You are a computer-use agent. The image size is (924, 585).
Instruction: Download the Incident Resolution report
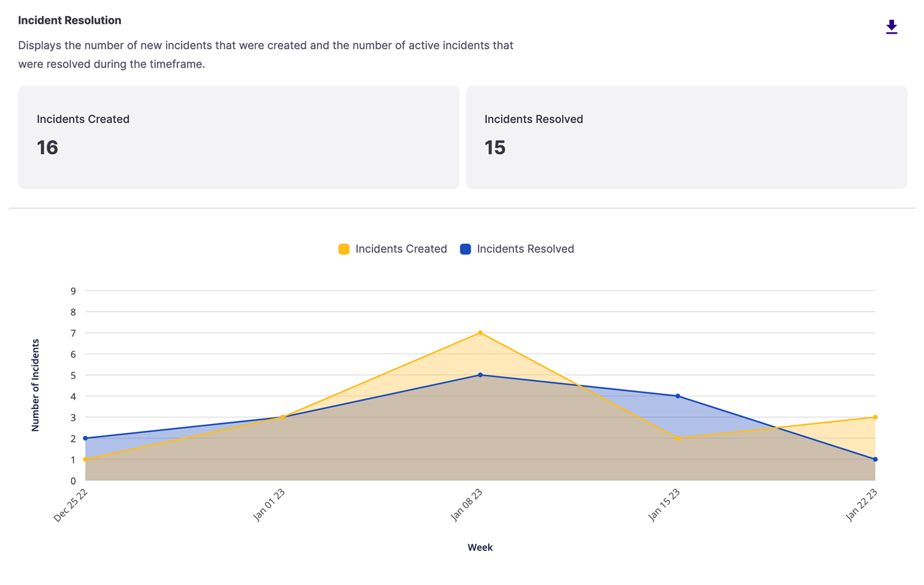point(891,27)
